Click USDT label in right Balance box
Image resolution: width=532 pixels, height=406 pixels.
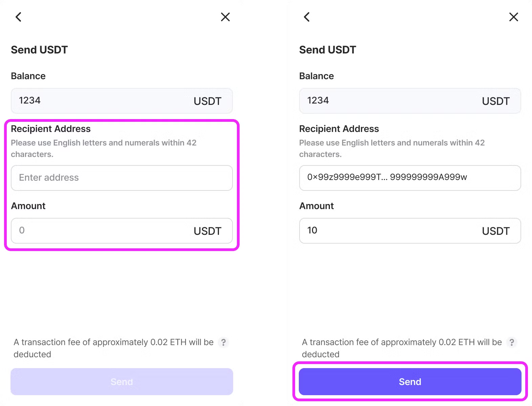click(x=496, y=101)
